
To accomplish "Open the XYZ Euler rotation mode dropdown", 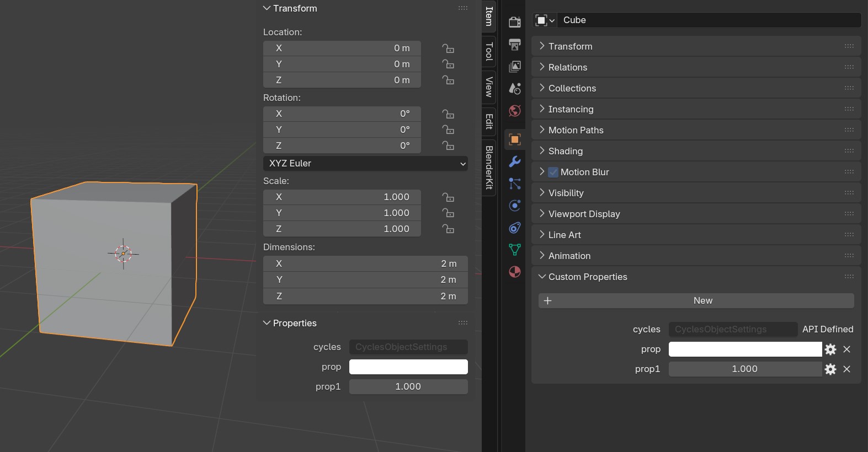I will click(x=365, y=164).
